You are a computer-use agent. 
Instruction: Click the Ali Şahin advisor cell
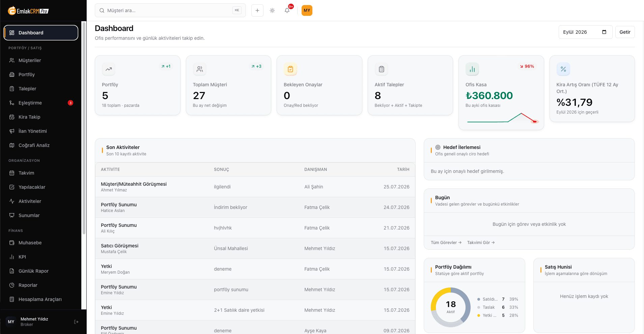314,187
